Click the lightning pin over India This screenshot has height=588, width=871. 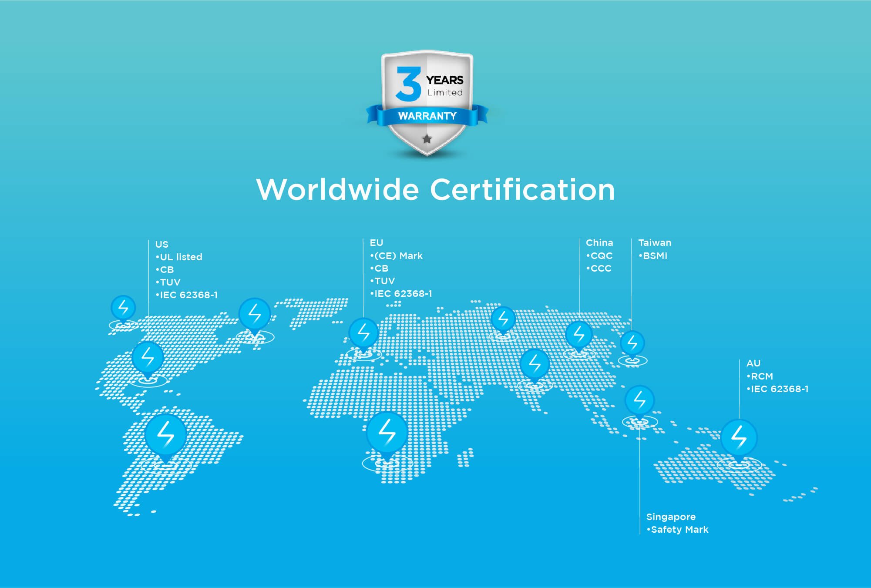tap(535, 363)
